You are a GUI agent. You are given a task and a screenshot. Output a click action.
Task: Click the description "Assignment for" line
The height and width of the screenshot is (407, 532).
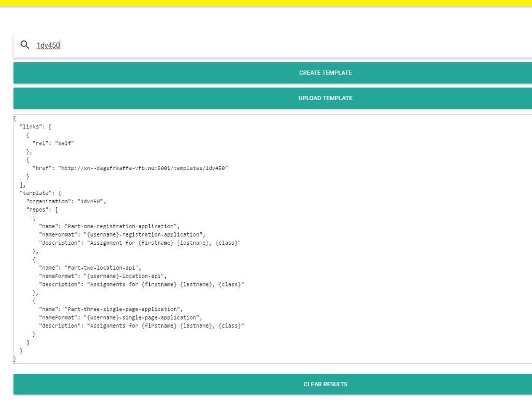pyautogui.click(x=140, y=243)
